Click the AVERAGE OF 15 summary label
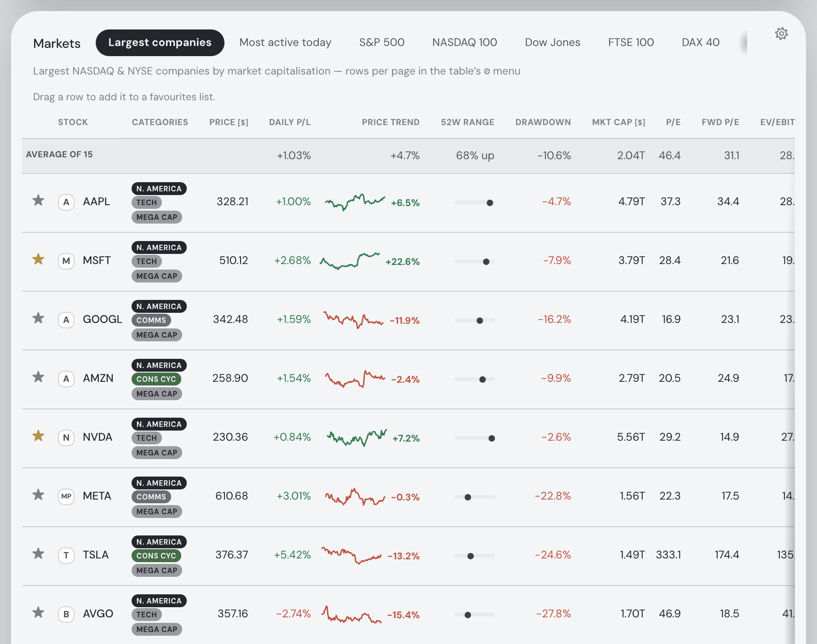This screenshot has width=817, height=644. [x=59, y=155]
